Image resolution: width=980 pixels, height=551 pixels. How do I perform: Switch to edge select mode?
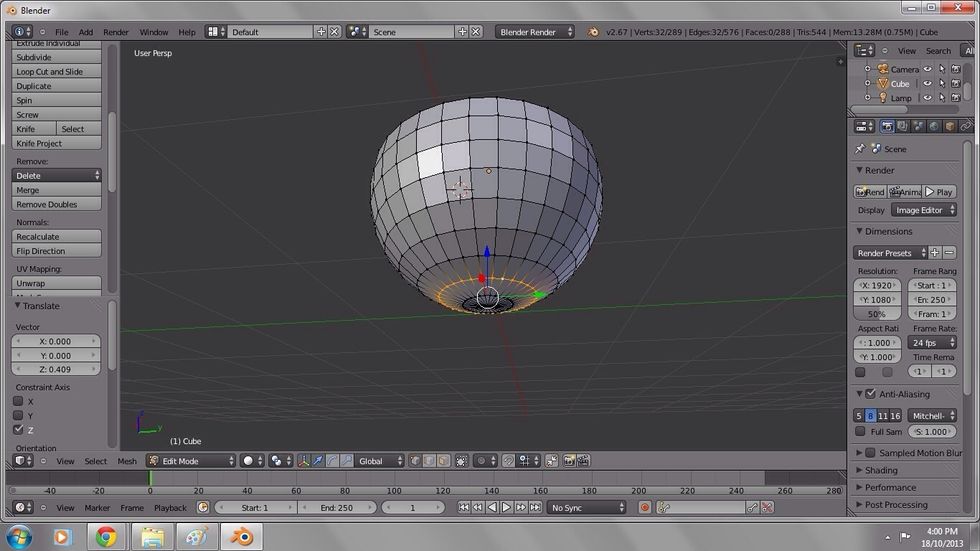pos(429,461)
